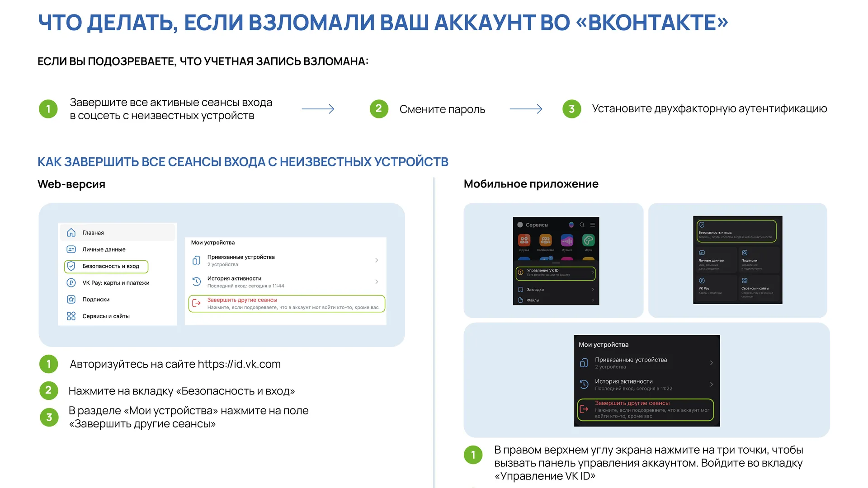Click the 'Web-версия' subheading
Viewport: 868px width, 488px height.
pos(71,184)
